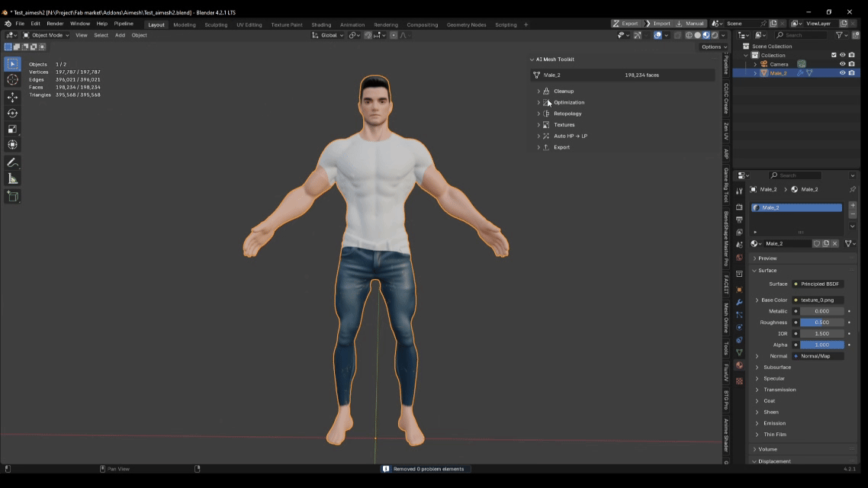Select Male_2 material slot
Viewport: 868px width, 488px height.
pyautogui.click(x=796, y=207)
